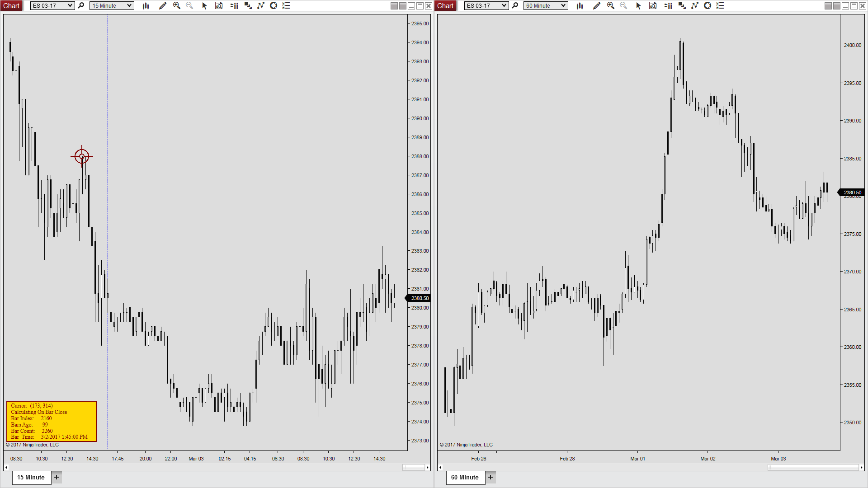Select the 60 Minute chart tab
The height and width of the screenshot is (488, 868).
pyautogui.click(x=465, y=477)
